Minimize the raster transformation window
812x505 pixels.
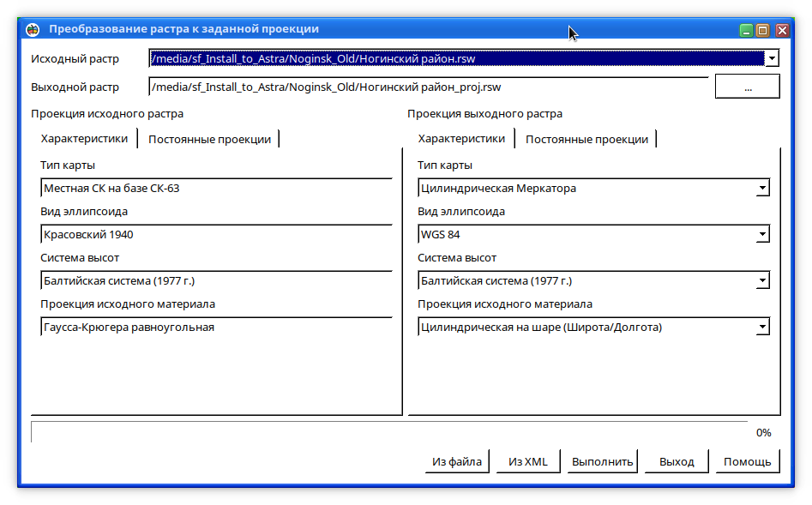pyautogui.click(x=746, y=31)
